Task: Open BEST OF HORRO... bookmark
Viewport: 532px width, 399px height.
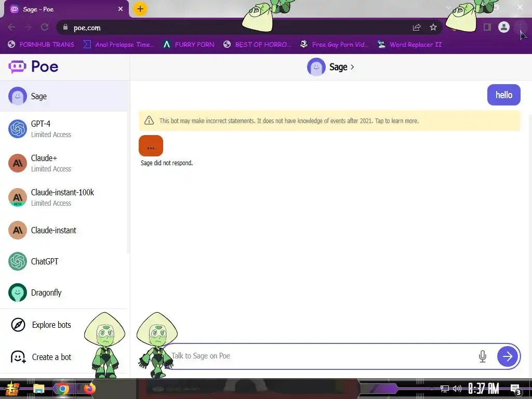Action: [257, 45]
